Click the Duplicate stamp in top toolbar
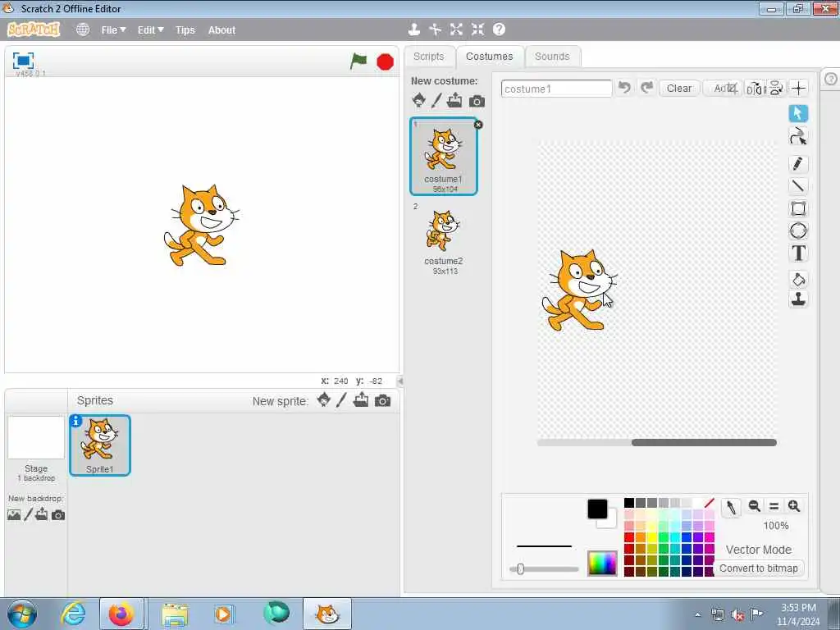Screen dimensions: 840x630 click(x=413, y=30)
